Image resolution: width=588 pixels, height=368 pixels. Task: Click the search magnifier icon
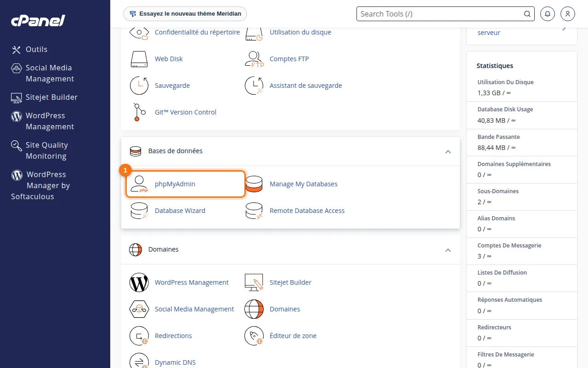[x=527, y=14]
